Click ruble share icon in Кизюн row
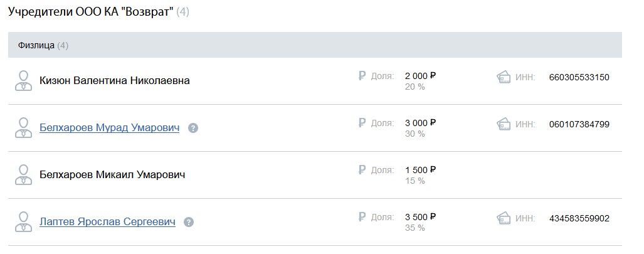644x254 pixels. [362, 76]
